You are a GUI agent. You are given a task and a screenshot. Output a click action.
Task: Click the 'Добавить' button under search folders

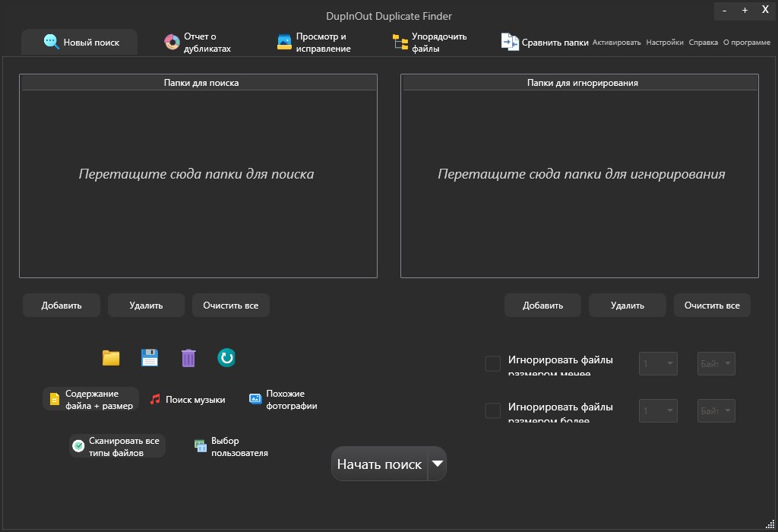point(61,305)
